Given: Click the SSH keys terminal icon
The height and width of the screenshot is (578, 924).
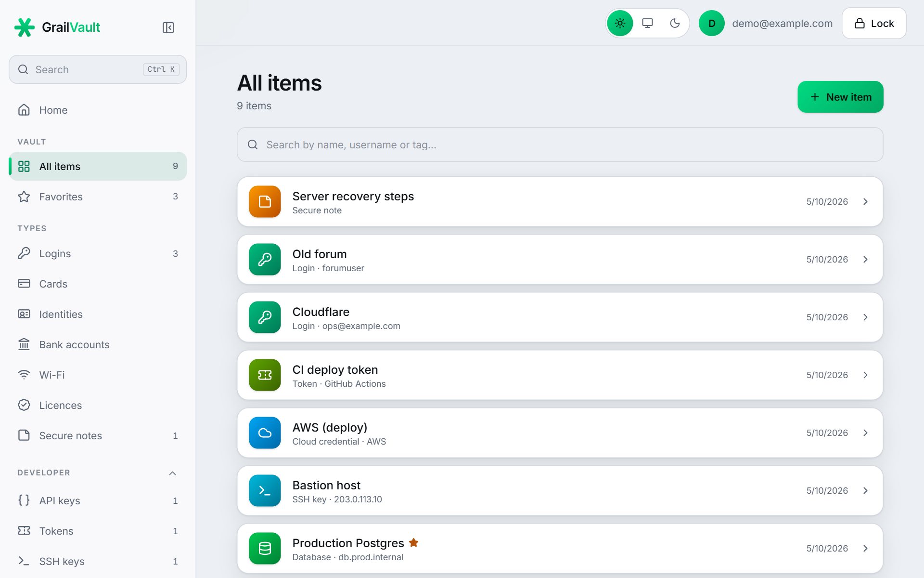Looking at the screenshot, I should point(24,561).
